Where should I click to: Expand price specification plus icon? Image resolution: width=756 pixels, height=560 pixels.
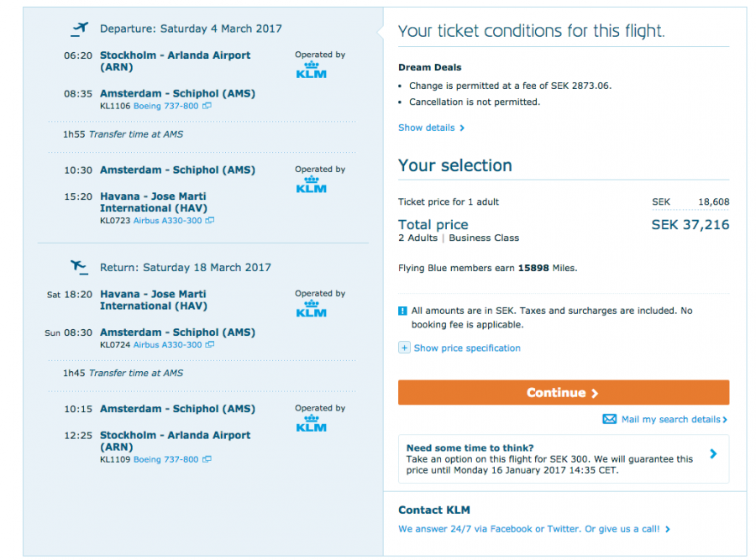click(404, 348)
